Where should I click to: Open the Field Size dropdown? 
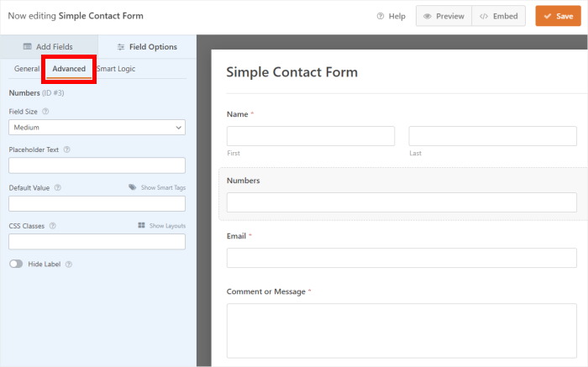[x=97, y=127]
